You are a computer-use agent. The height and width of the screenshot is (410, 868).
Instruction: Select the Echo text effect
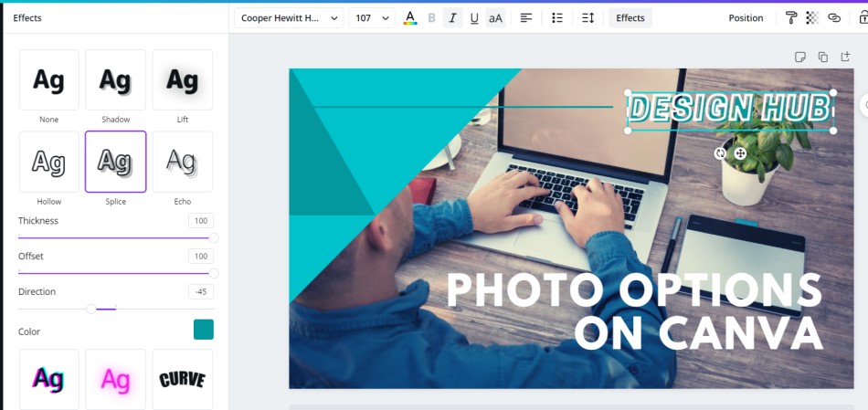[182, 162]
